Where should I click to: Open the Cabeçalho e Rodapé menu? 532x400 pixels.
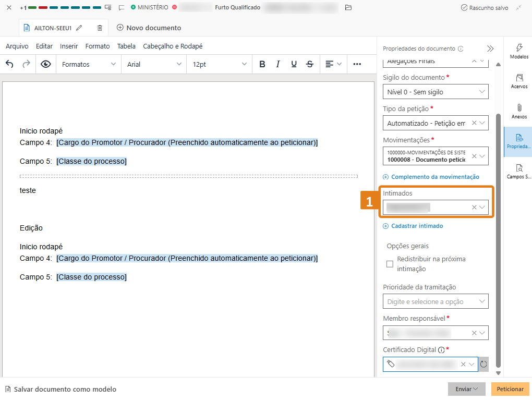173,46
